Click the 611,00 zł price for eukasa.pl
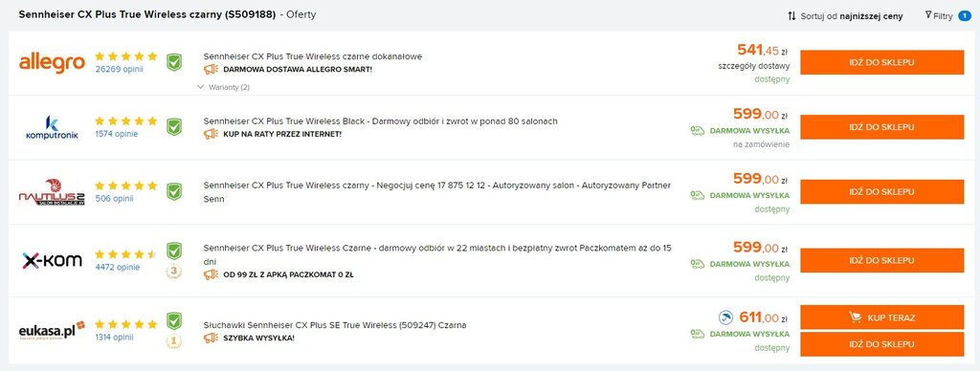The height and width of the screenshot is (371, 980). [x=763, y=317]
